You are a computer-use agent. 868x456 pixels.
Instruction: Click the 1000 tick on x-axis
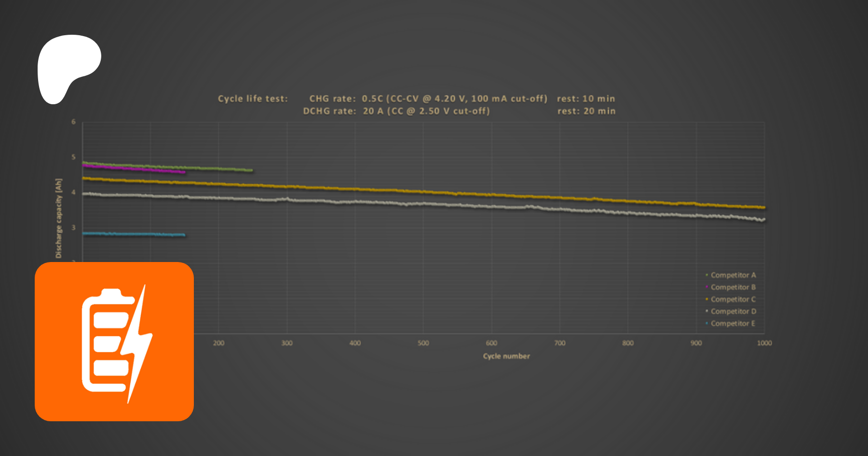(x=764, y=343)
